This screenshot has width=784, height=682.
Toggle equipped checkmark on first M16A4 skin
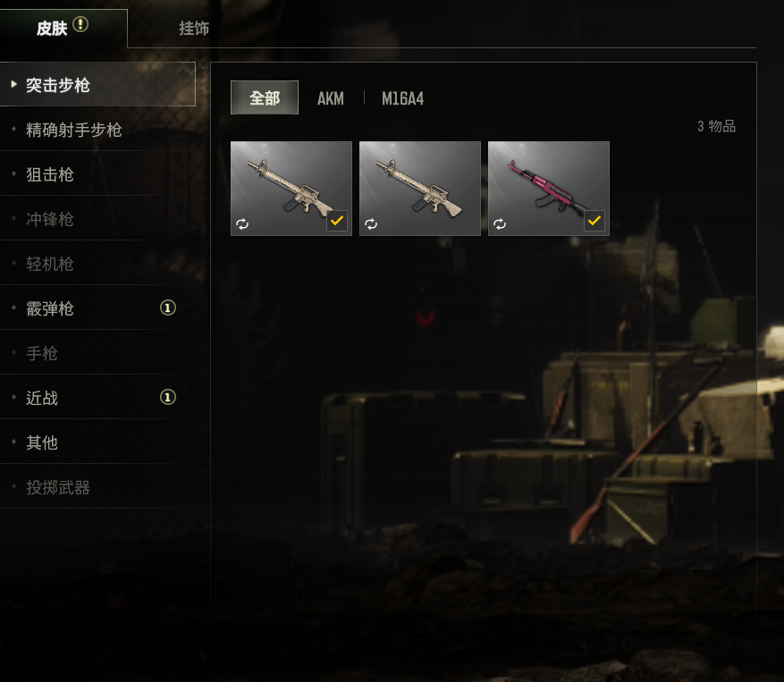337,221
